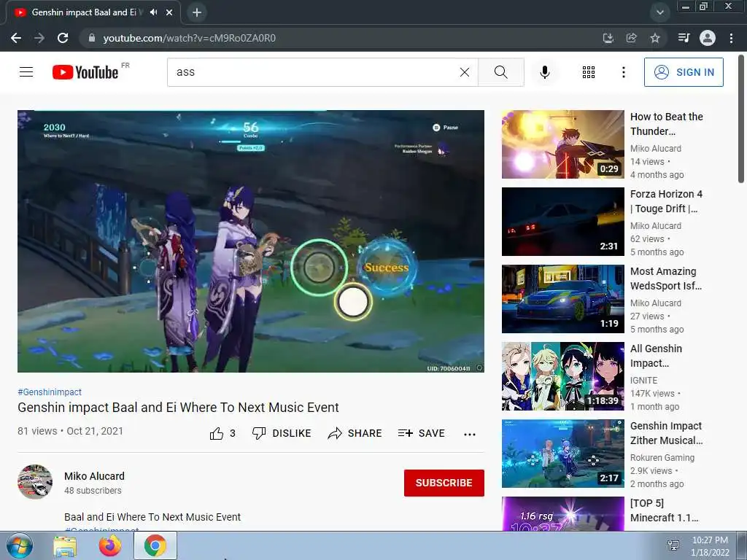This screenshot has width=747, height=560.
Task: Go back in browser
Action: point(16,38)
